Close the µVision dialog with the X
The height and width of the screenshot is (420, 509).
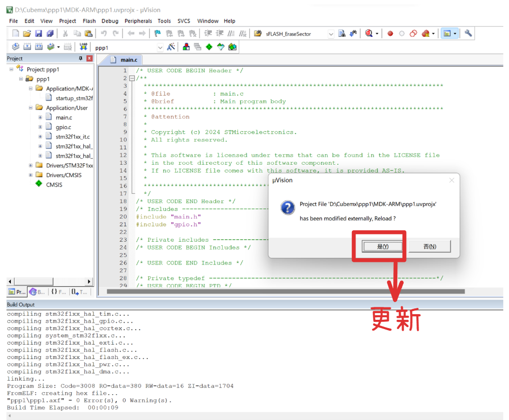(x=452, y=180)
